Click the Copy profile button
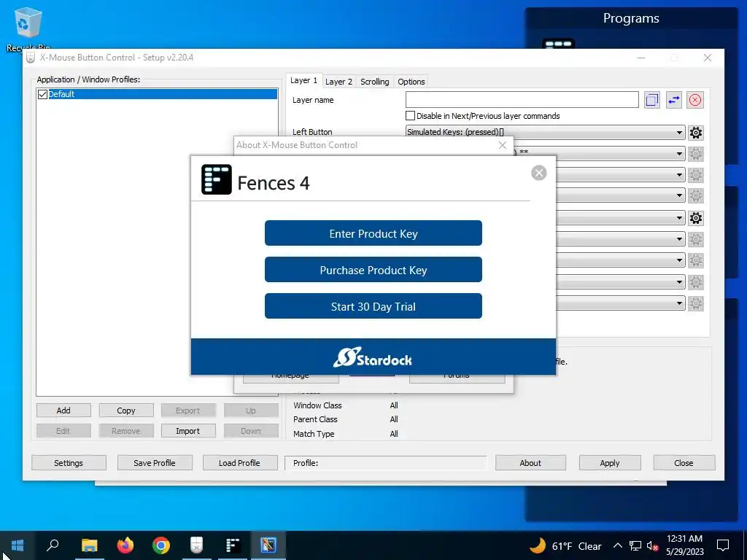The height and width of the screenshot is (560, 747). tap(125, 411)
